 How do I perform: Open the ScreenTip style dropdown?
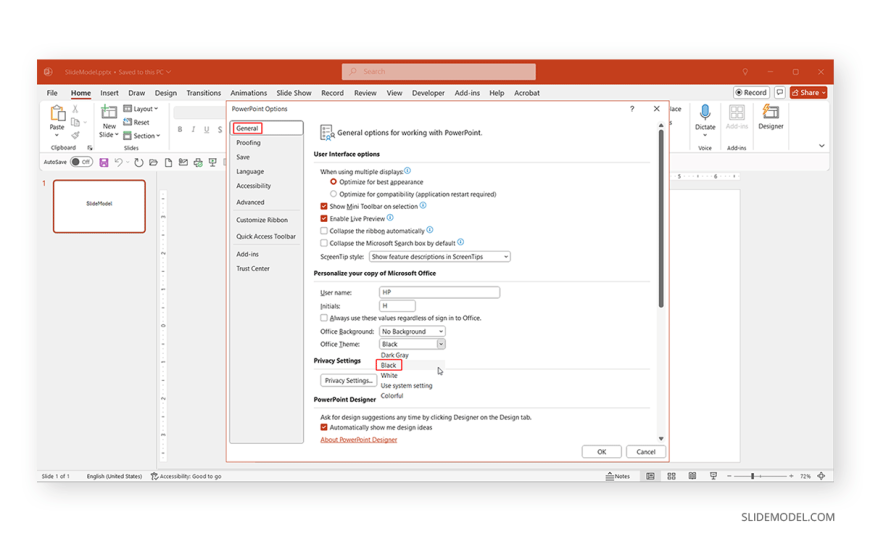tap(439, 257)
